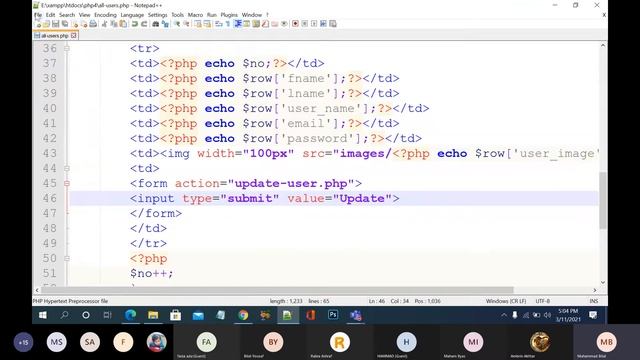Click the Stop Recording macro icon
640x360 pixels.
(304, 24)
